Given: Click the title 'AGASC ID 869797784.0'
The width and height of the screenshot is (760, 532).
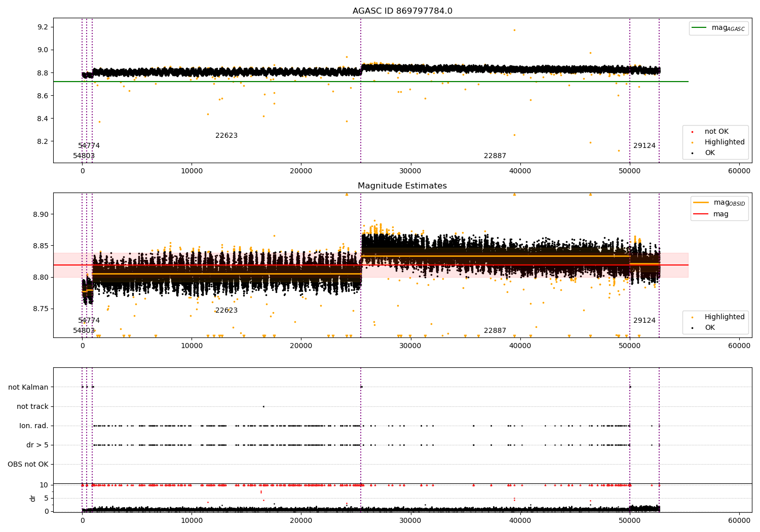Looking at the screenshot, I should coord(402,11).
